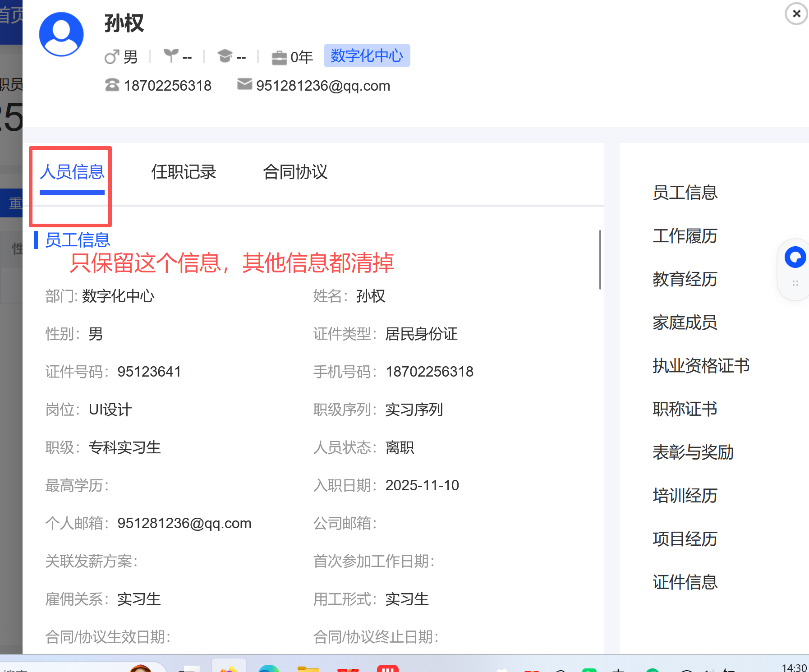
Task: Click the envelope icon beside the header email
Action: pyautogui.click(x=244, y=84)
